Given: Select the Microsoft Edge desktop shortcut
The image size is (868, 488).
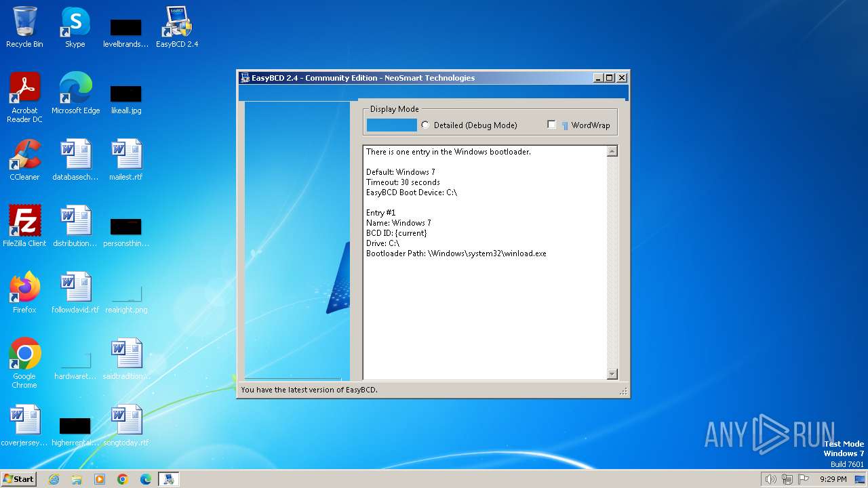Looking at the screenshot, I should [x=75, y=94].
